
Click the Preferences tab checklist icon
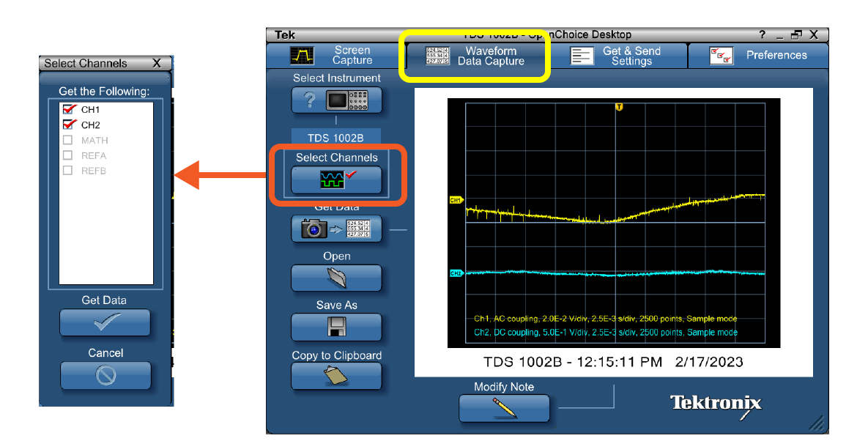click(x=722, y=56)
